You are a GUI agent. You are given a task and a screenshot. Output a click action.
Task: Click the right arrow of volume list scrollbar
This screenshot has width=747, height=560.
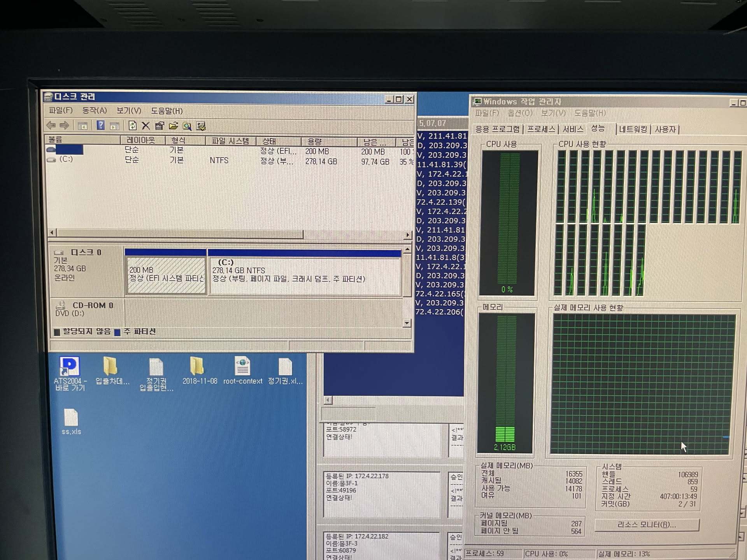(407, 234)
